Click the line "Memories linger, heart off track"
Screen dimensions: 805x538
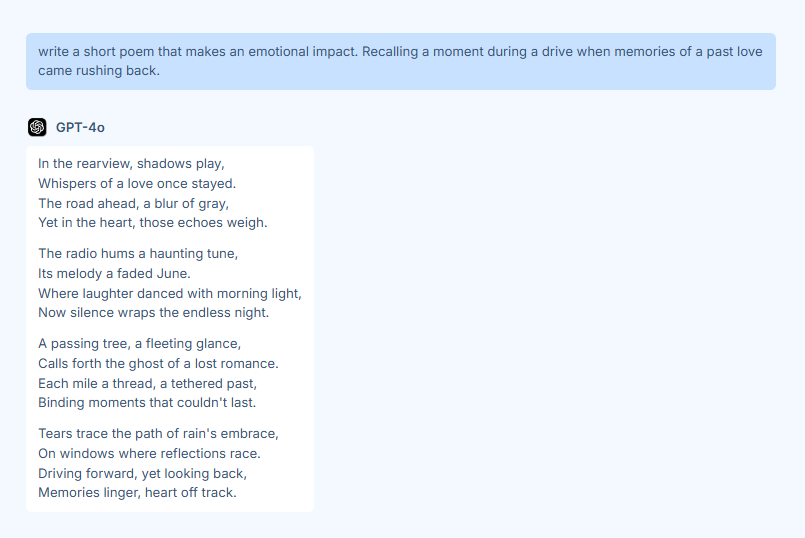[x=137, y=493]
